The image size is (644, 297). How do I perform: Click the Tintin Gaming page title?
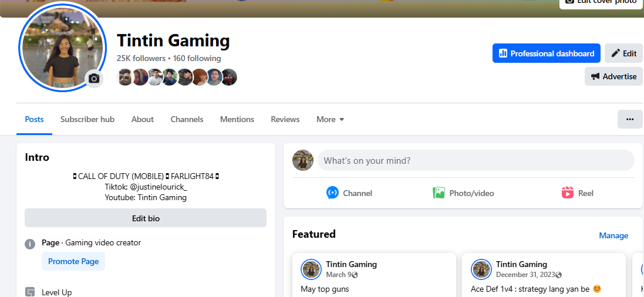pos(173,41)
